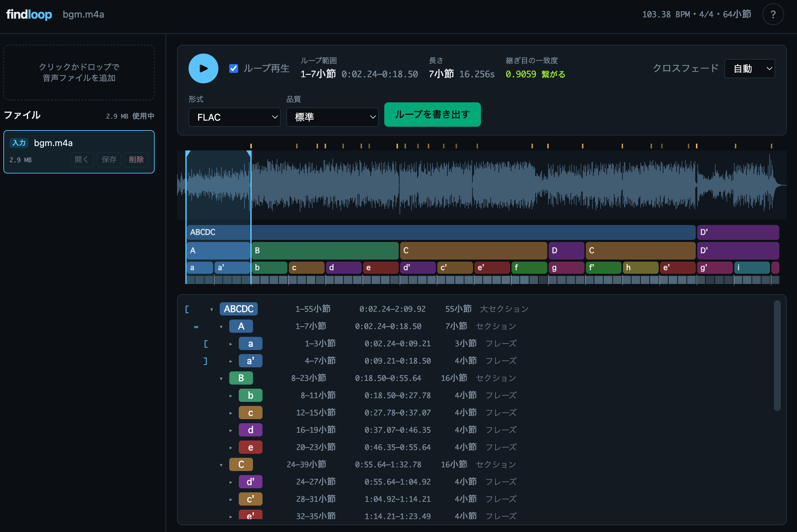Select the c phrase tag in list
The height and width of the screenshot is (532, 797).
pos(250,413)
